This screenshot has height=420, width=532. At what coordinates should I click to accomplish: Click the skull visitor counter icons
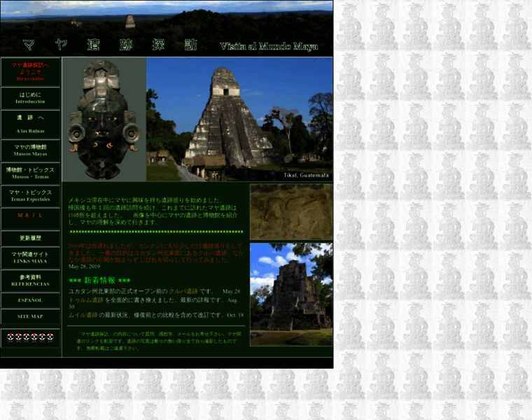[30, 337]
